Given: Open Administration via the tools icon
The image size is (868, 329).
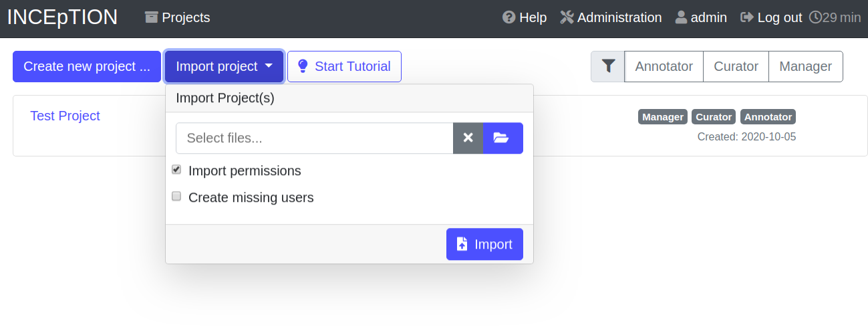Looking at the screenshot, I should pyautogui.click(x=567, y=17).
